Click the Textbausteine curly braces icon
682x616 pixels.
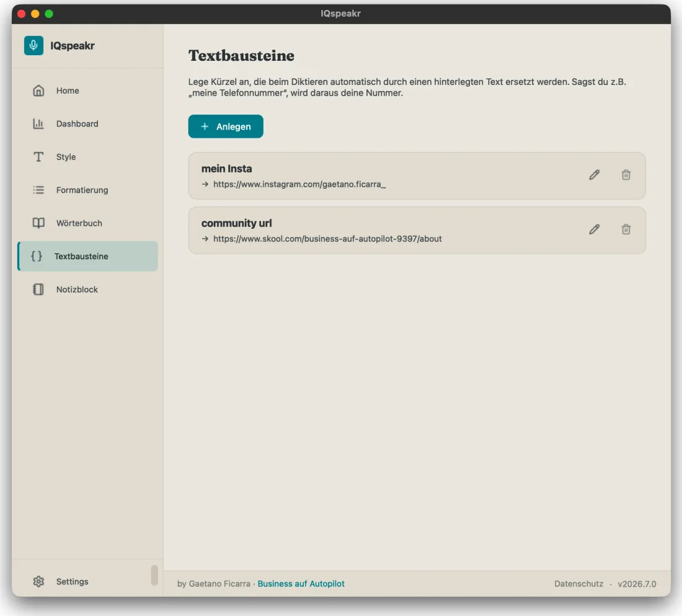tap(37, 256)
